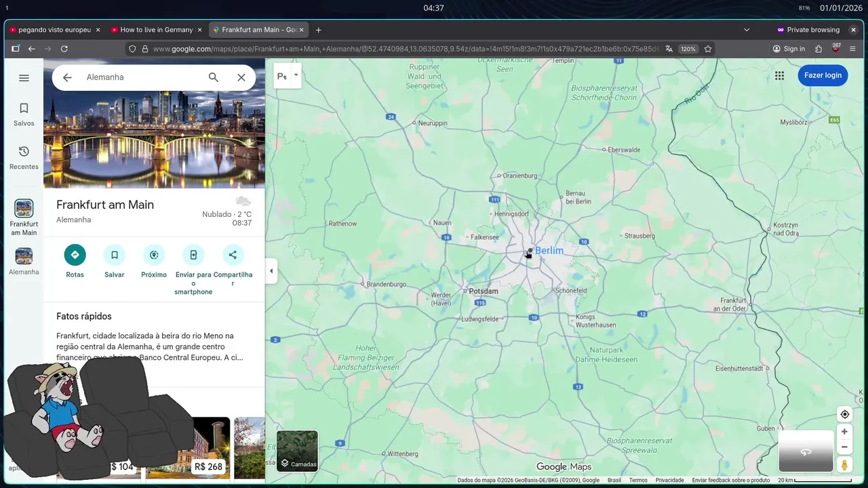Go back using the search box arrow
Viewport: 868px width, 488px height.
click(67, 77)
